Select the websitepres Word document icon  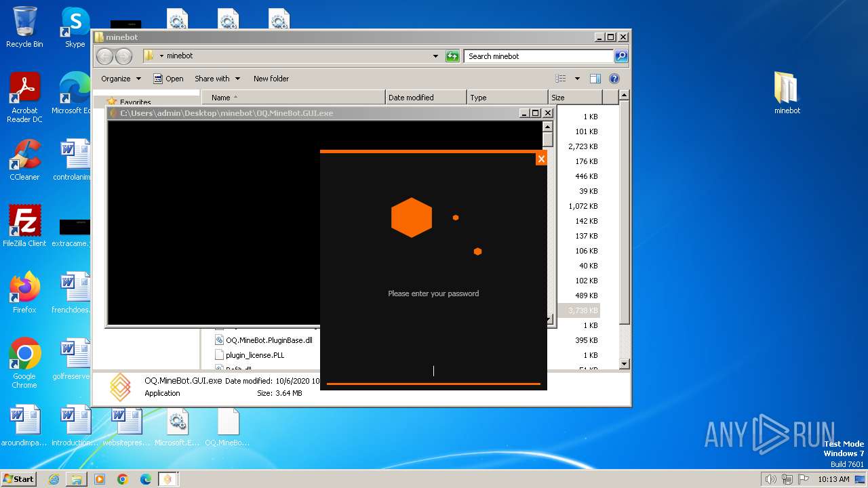point(126,426)
